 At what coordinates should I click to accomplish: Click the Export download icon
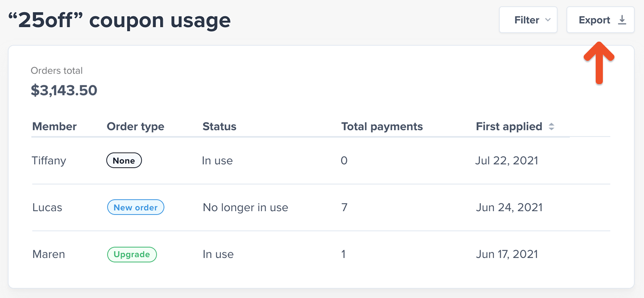(x=622, y=20)
